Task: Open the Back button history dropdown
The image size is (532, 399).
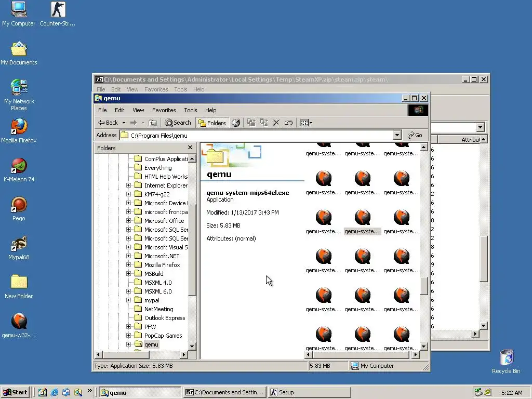Action: tap(124, 123)
